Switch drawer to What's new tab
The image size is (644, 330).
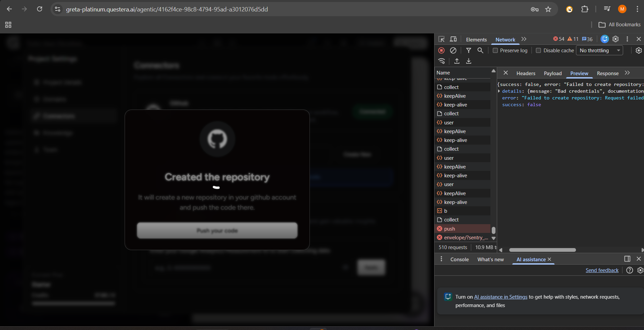coord(490,260)
